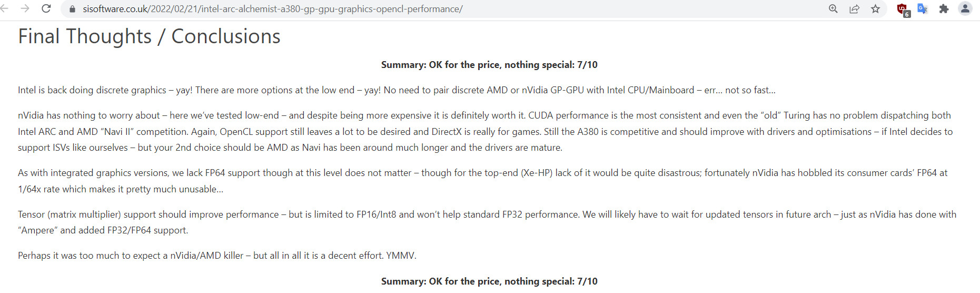This screenshot has width=980, height=293.
Task: Click the browser back arrow
Action: (4, 8)
